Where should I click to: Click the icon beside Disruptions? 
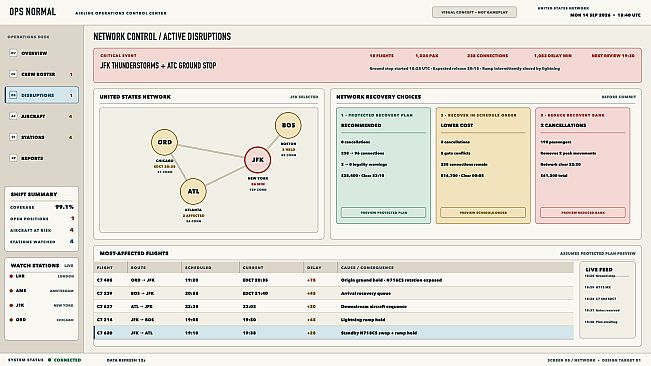pos(13,95)
